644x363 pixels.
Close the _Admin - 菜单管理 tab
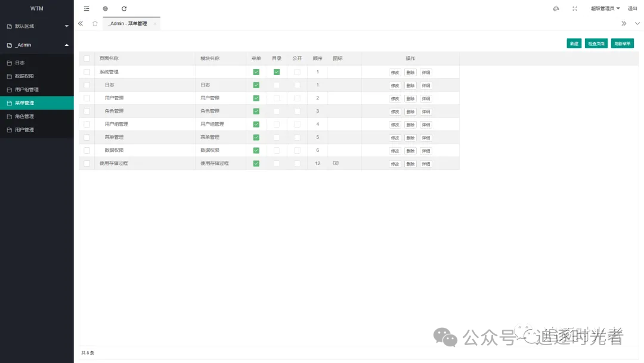155,24
